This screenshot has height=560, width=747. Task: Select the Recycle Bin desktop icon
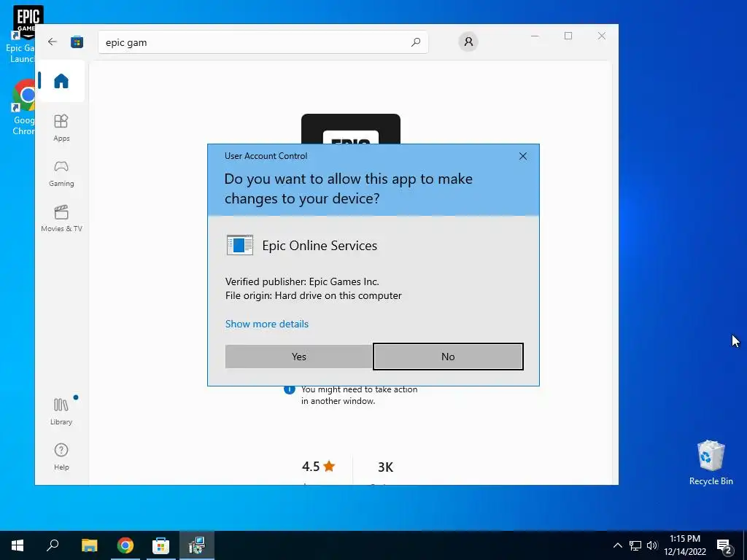click(711, 463)
